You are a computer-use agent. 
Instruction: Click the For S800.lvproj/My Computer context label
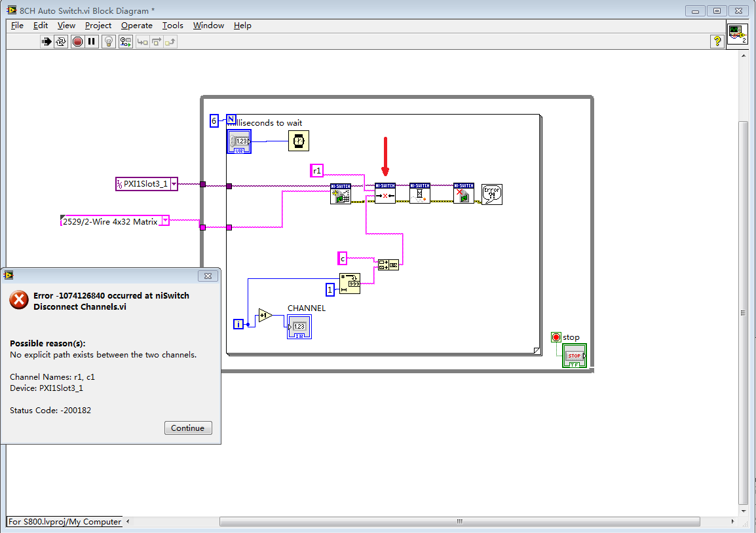click(65, 521)
